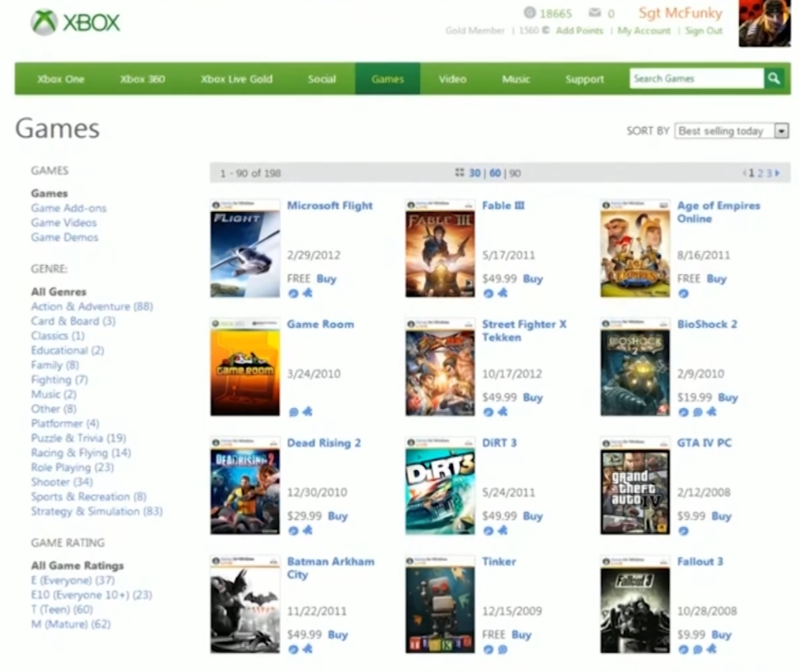Open the Social menu
Image resolution: width=799 pixels, height=672 pixels.
(x=321, y=79)
